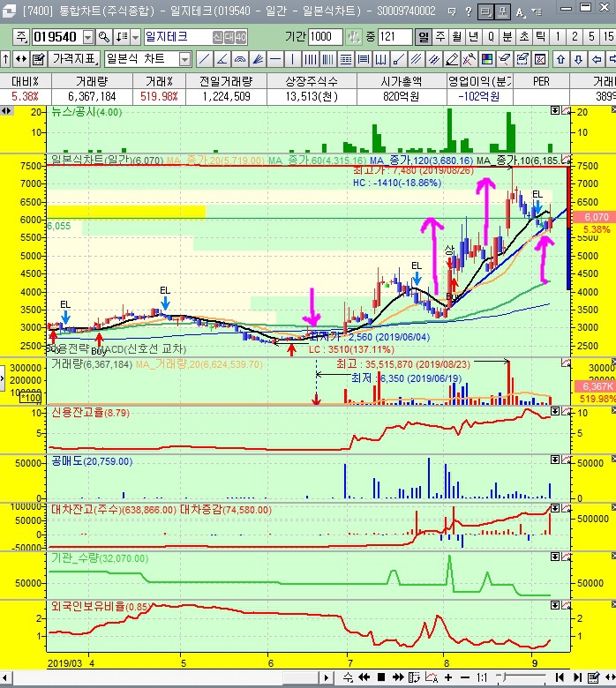Image resolution: width=616 pixels, height=688 pixels.
Task: Select the angle line drawing tool
Action: 222,59
